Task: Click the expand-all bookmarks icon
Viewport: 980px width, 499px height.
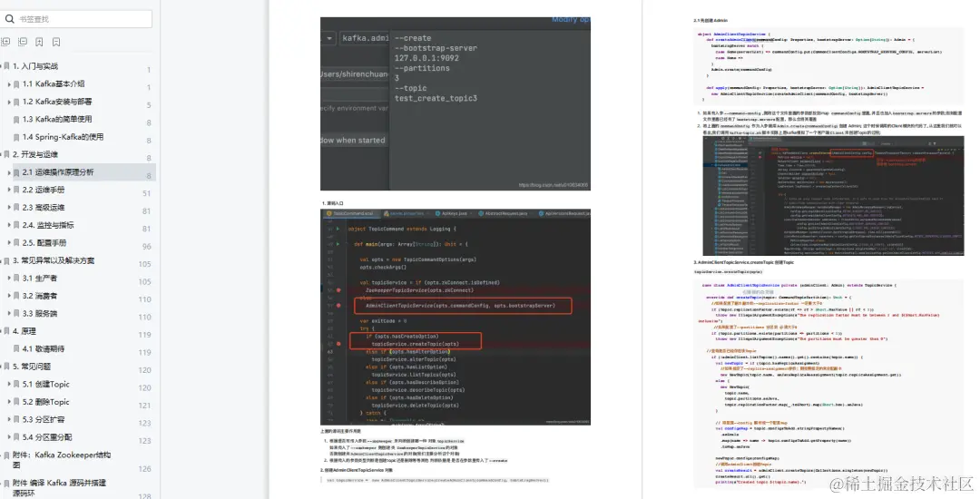Action: click(5, 42)
